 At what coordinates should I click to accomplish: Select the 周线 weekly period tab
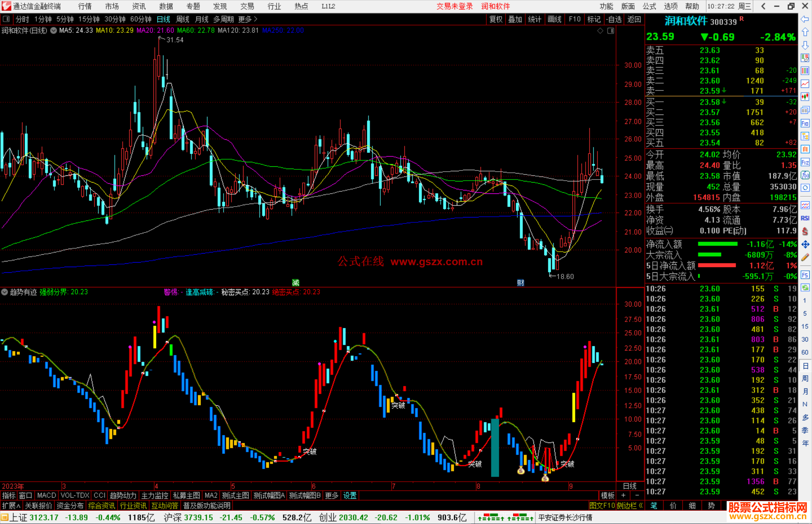(x=183, y=19)
